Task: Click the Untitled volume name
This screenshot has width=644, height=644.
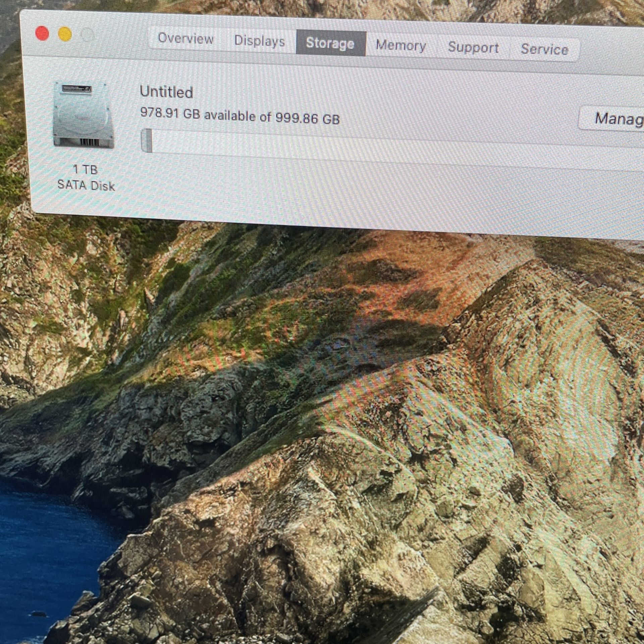Action: pos(166,92)
